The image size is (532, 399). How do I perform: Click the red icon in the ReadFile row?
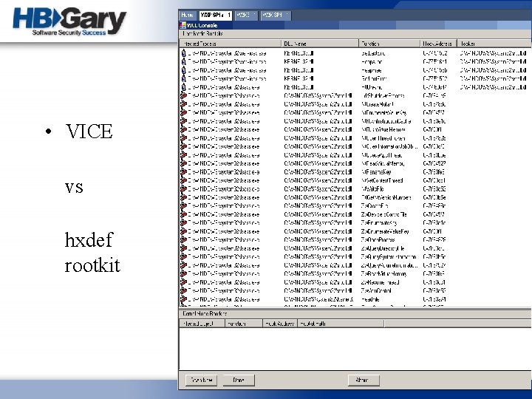183,299
